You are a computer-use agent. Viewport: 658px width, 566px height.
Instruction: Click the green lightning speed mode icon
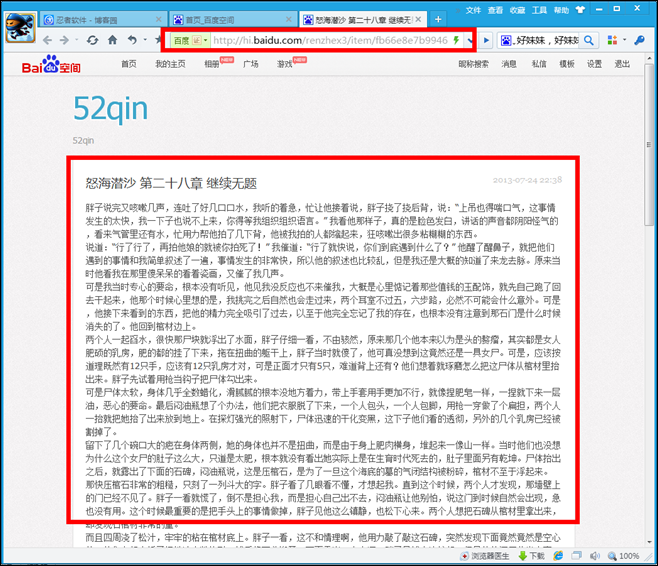coord(456,40)
